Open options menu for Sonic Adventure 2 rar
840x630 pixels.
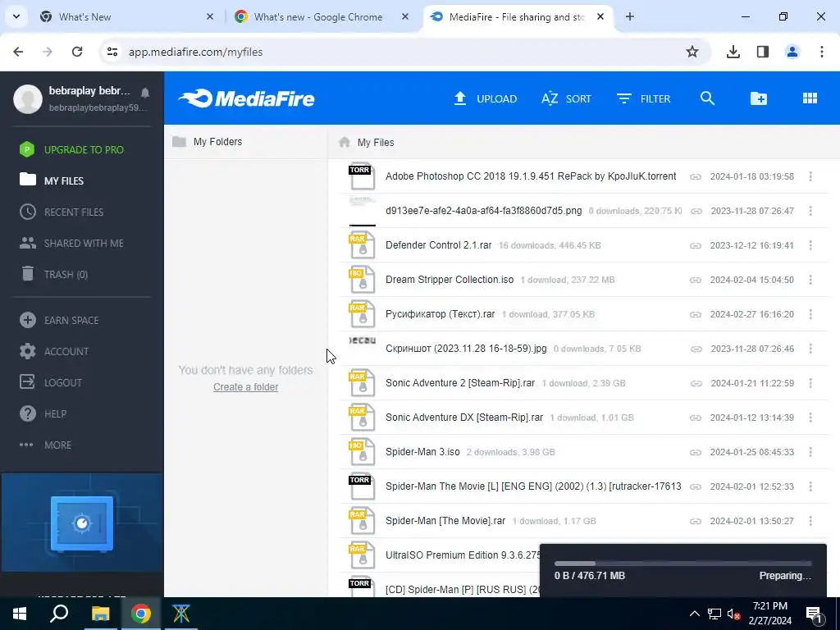(810, 383)
